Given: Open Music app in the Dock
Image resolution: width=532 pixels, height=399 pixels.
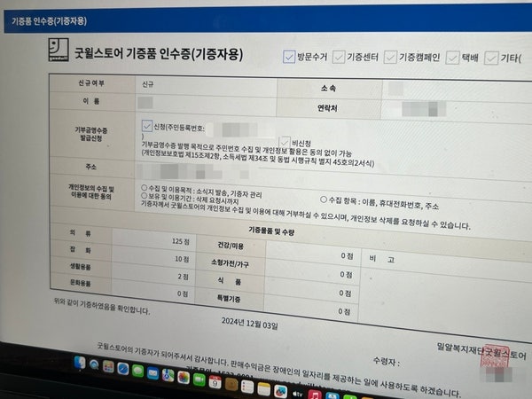Looking at the screenshot, I should (x=315, y=395).
